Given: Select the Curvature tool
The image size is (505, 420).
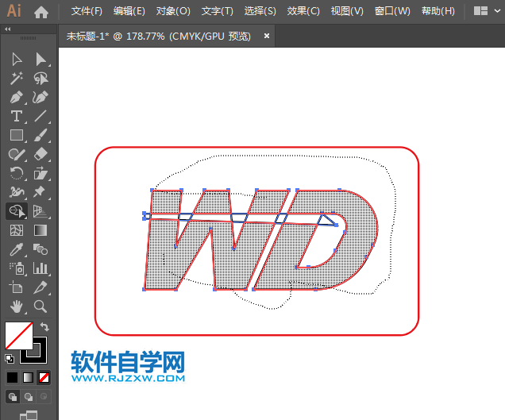Looking at the screenshot, I should 40,97.
